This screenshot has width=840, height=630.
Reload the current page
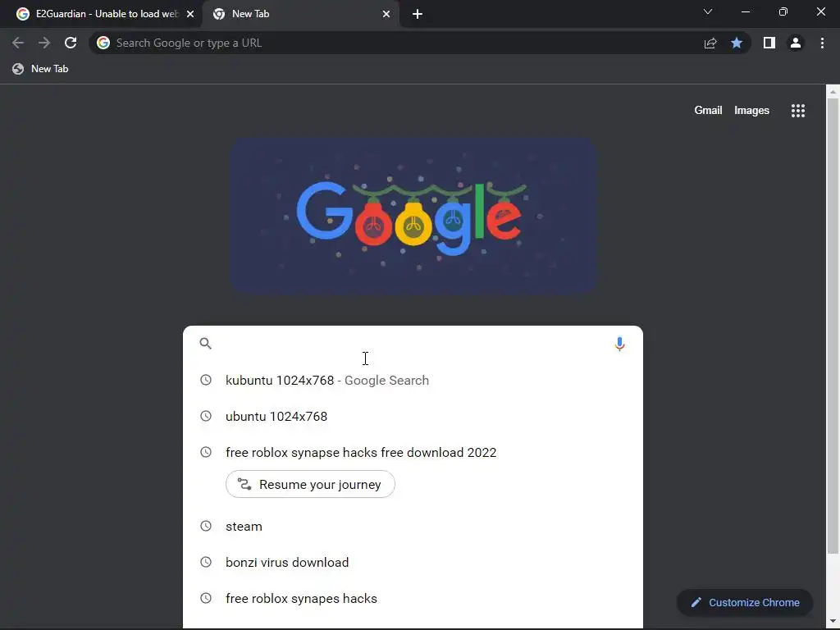[x=71, y=43]
